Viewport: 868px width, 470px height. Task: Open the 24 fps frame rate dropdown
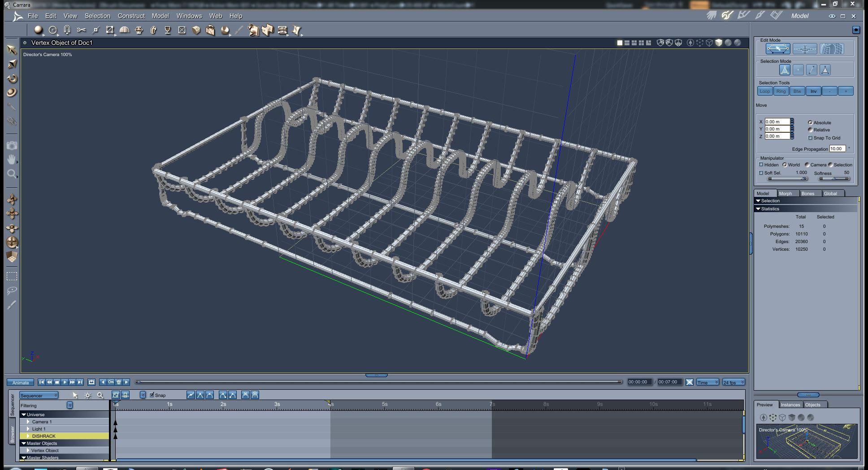[x=733, y=382]
